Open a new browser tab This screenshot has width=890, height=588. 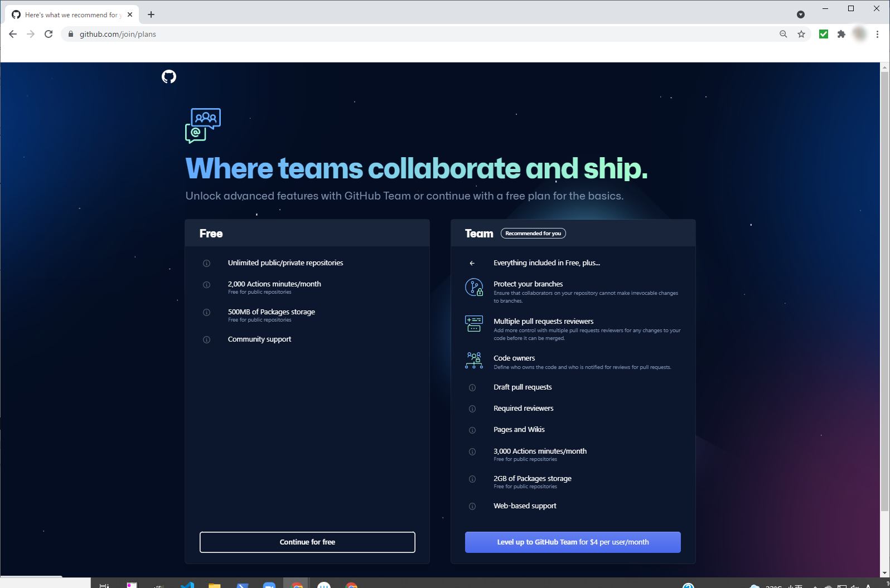pos(151,14)
